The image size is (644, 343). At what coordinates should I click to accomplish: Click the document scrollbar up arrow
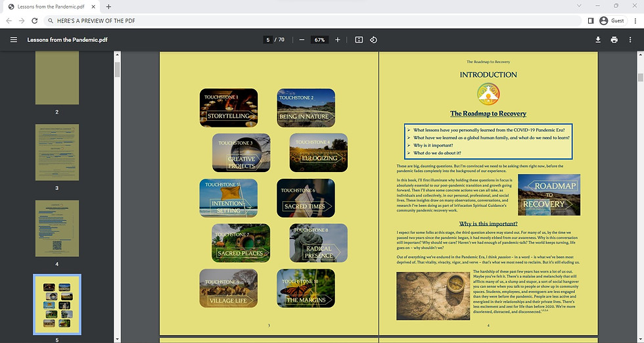tap(640, 55)
